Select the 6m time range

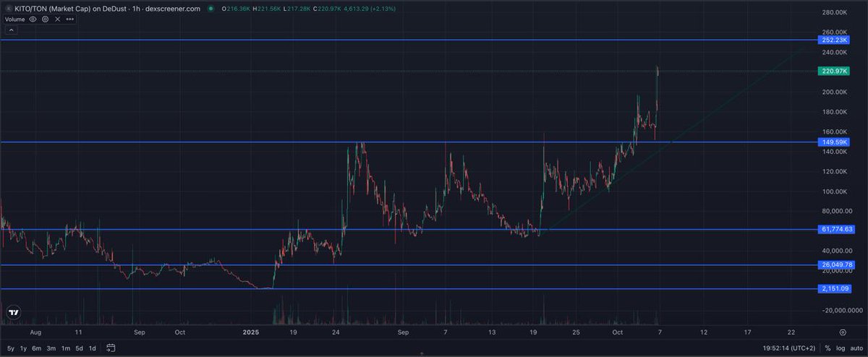(x=37, y=348)
